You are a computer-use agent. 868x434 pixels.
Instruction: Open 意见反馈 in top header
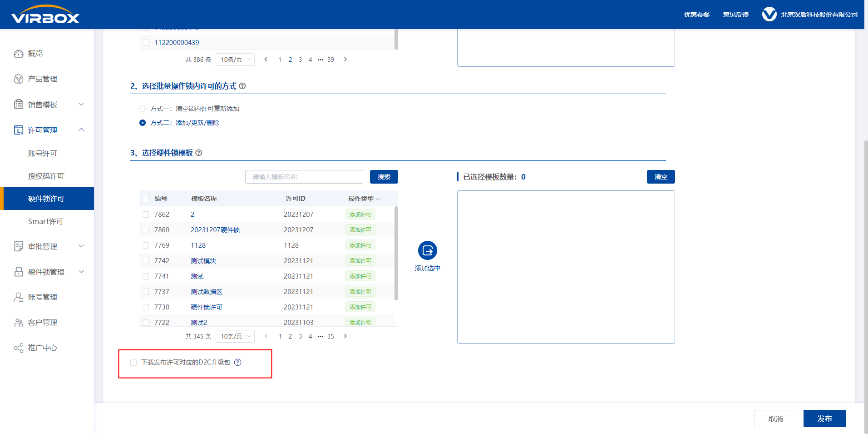(x=736, y=15)
